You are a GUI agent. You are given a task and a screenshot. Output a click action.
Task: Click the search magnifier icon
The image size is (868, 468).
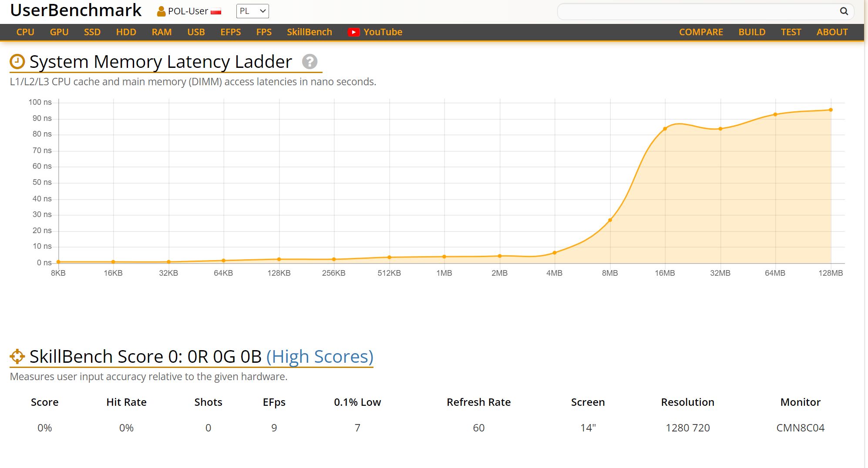[x=844, y=11]
